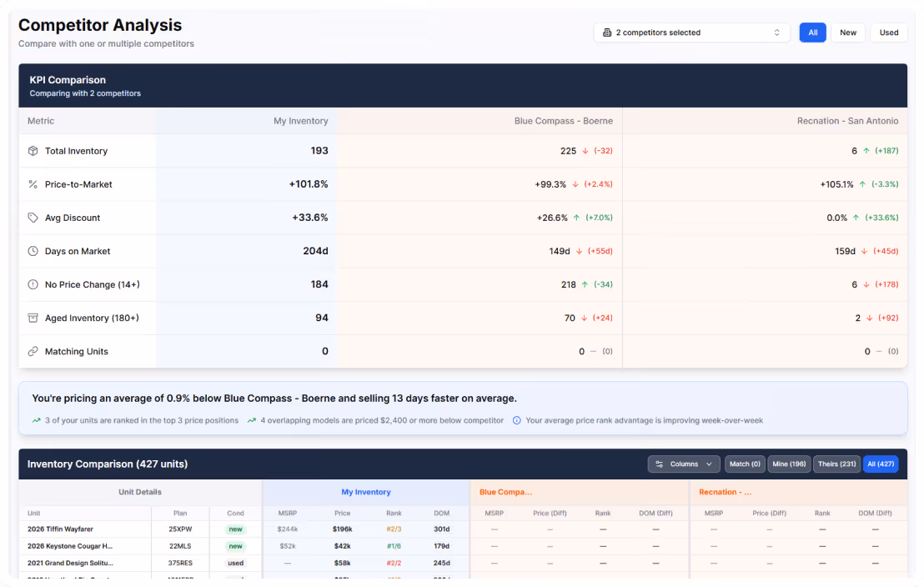Image resolution: width=924 pixels, height=587 pixels.
Task: Switch to the Theirs (231) view
Action: coord(836,464)
